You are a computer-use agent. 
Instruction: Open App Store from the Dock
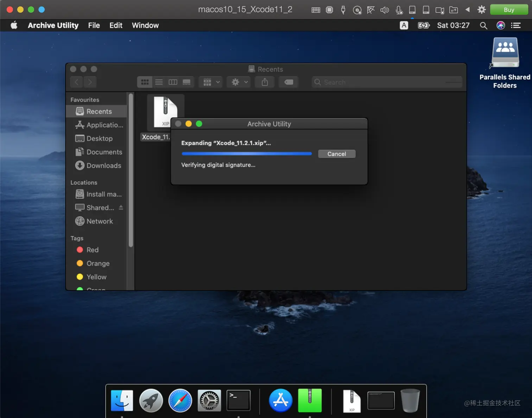point(281,400)
